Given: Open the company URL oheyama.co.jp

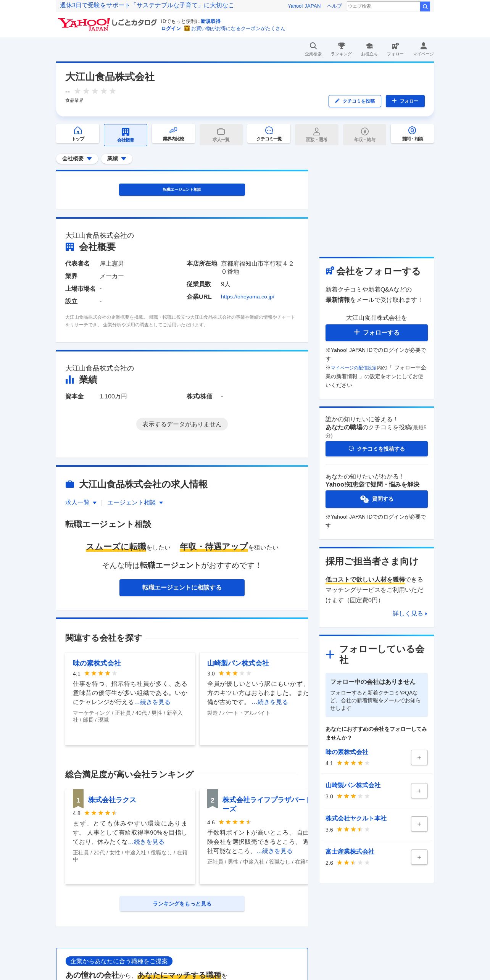Looking at the screenshot, I should pyautogui.click(x=248, y=297).
